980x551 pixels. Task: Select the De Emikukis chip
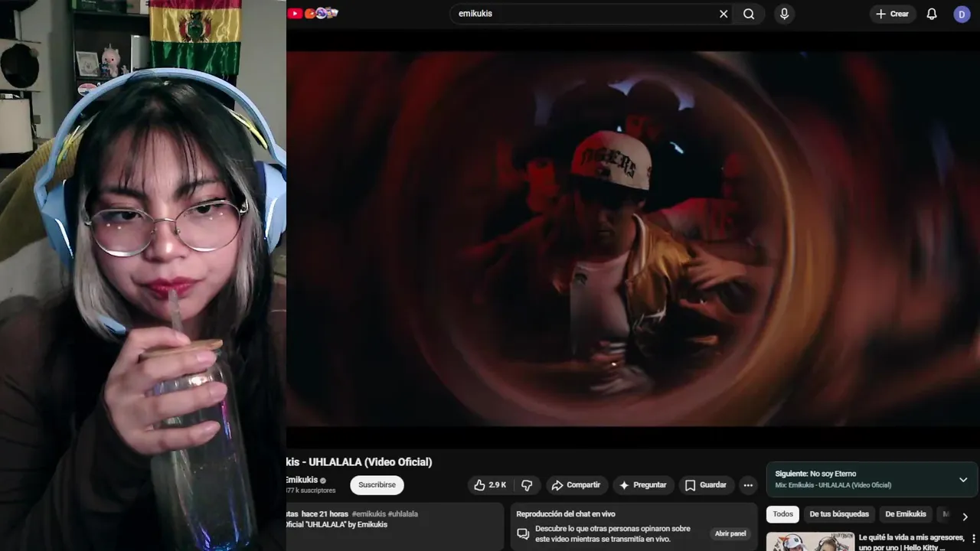pos(906,514)
